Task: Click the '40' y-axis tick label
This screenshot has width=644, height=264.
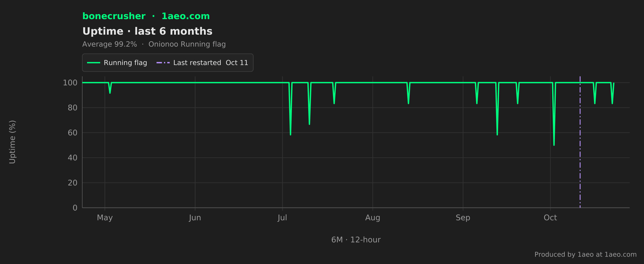Action: pos(72,158)
